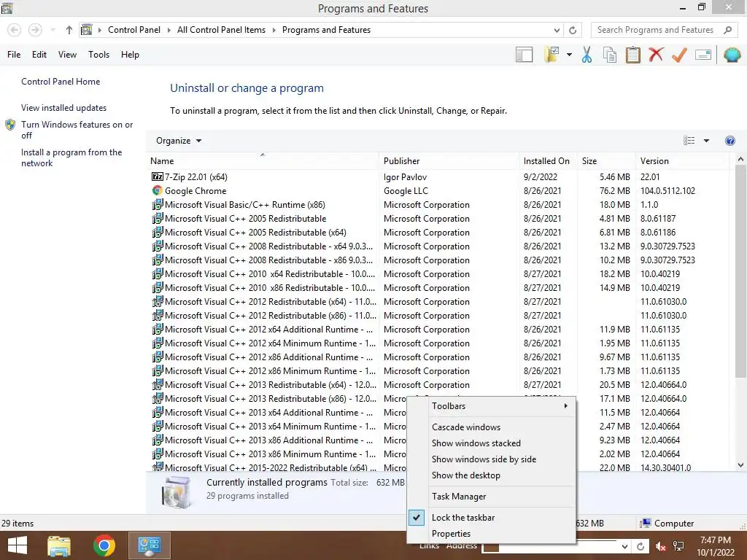Open the Organize dropdown
The width and height of the screenshot is (747, 560).
click(x=179, y=141)
